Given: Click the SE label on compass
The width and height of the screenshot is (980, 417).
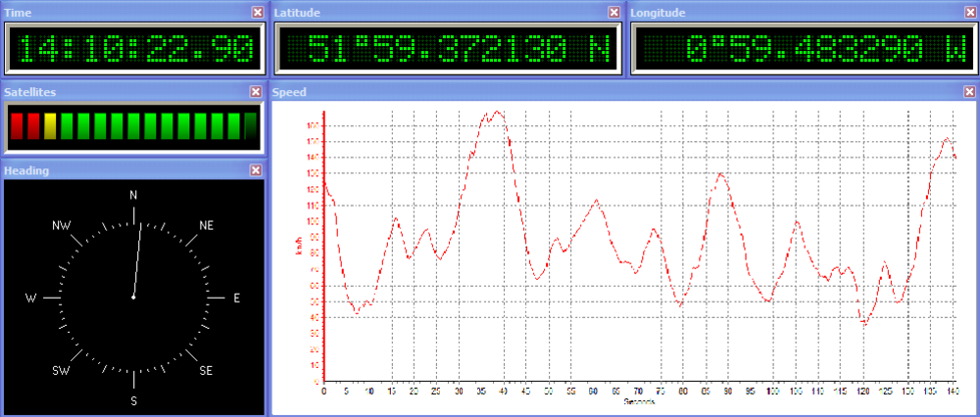Looking at the screenshot, I should [x=206, y=371].
